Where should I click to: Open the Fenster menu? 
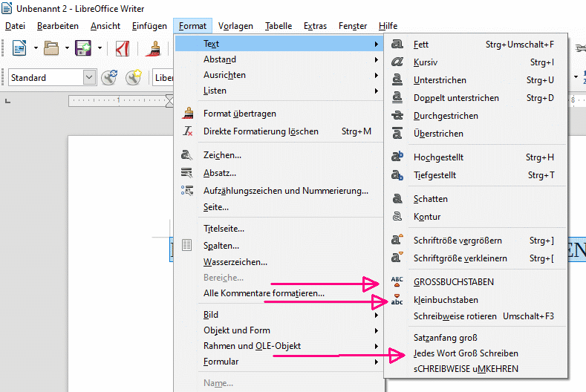(x=353, y=26)
